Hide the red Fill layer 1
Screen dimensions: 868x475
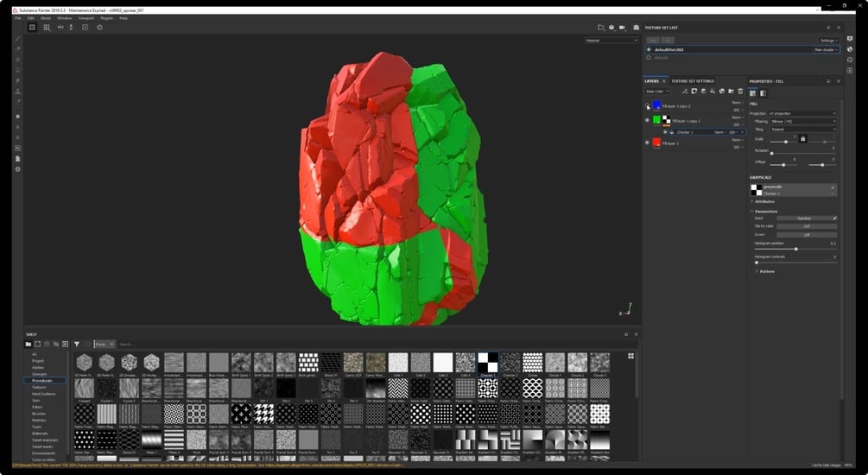(647, 142)
